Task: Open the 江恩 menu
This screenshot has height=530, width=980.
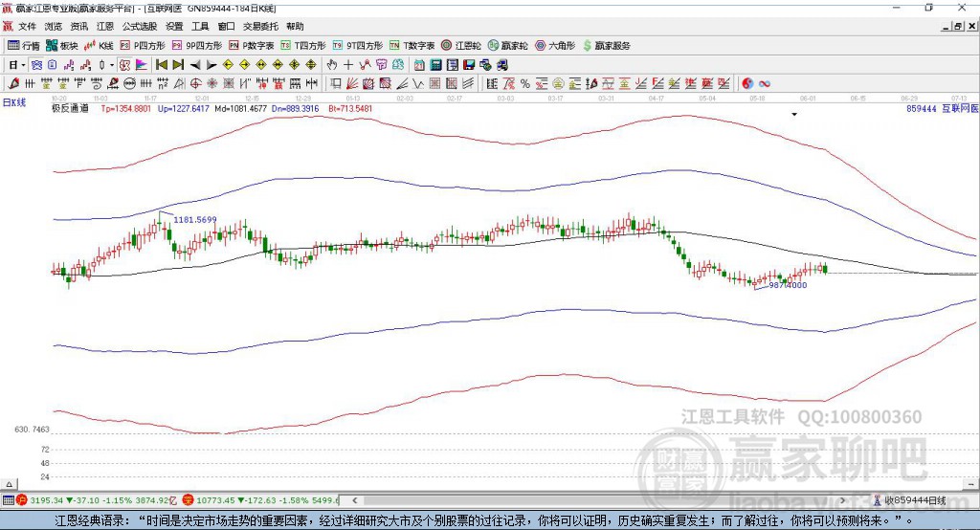Action: pyautogui.click(x=105, y=26)
